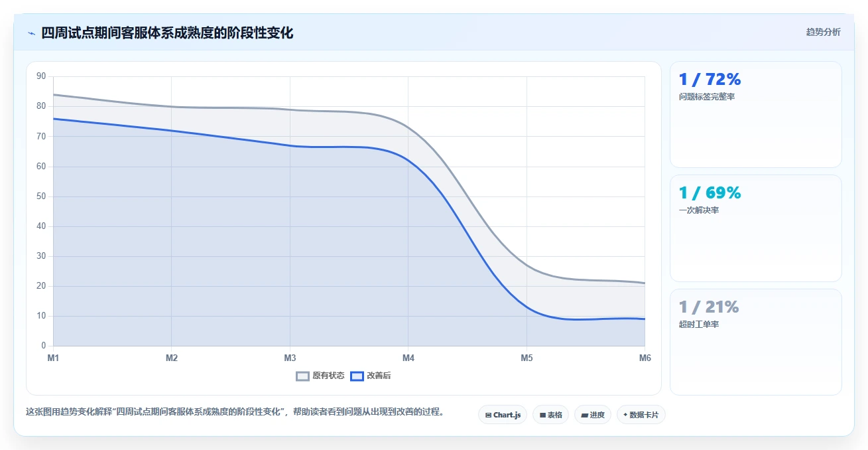868x450 pixels.
Task: Click the M4 x-axis label
Action: tap(408, 358)
